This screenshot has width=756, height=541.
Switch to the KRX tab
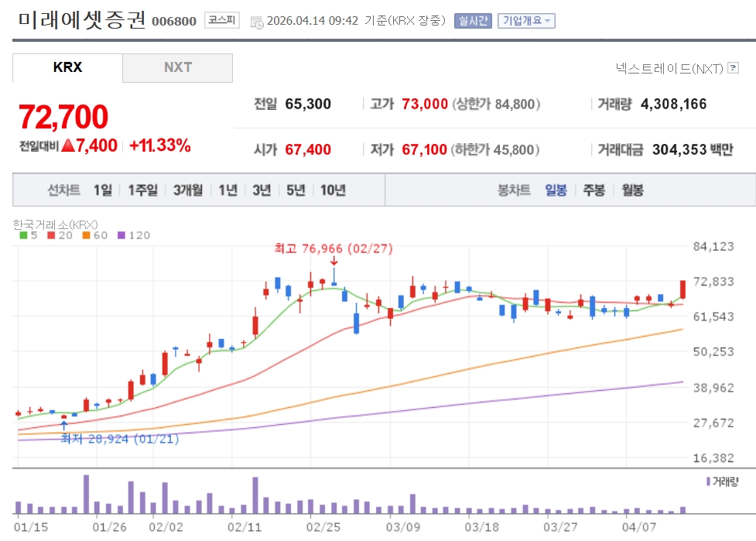tap(67, 67)
